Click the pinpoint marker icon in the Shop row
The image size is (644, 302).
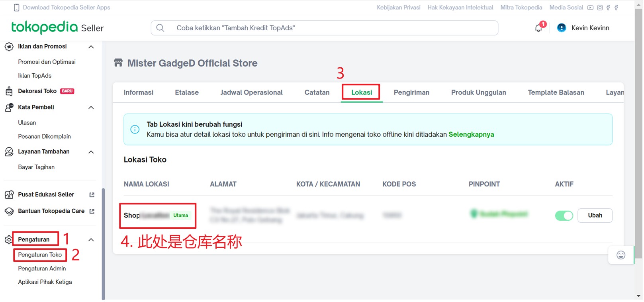tap(474, 214)
